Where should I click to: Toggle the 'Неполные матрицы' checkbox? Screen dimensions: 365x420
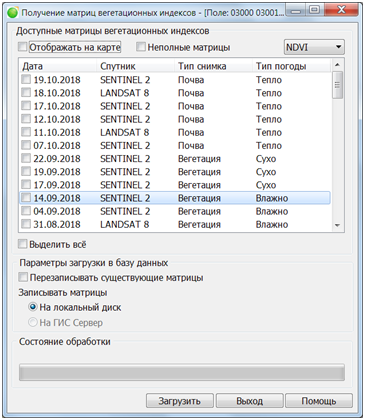tap(141, 47)
